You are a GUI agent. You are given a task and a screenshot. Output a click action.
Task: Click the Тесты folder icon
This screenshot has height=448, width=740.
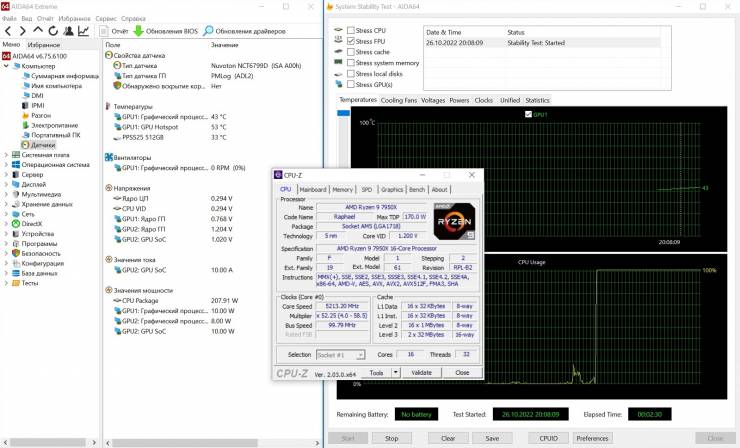[16, 283]
